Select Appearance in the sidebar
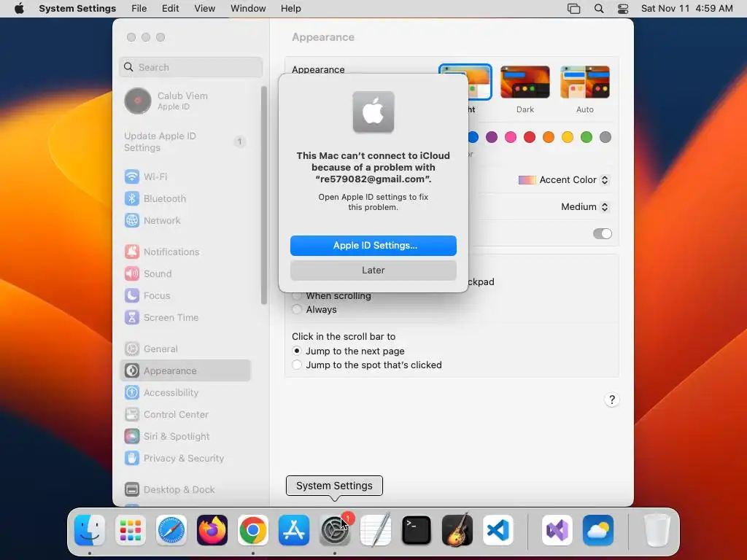This screenshot has height=560, width=747. [185, 371]
